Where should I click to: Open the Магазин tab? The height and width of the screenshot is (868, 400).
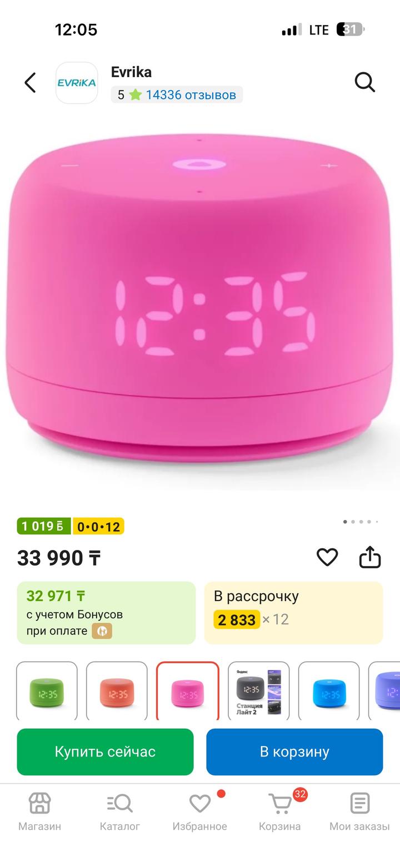39,812
